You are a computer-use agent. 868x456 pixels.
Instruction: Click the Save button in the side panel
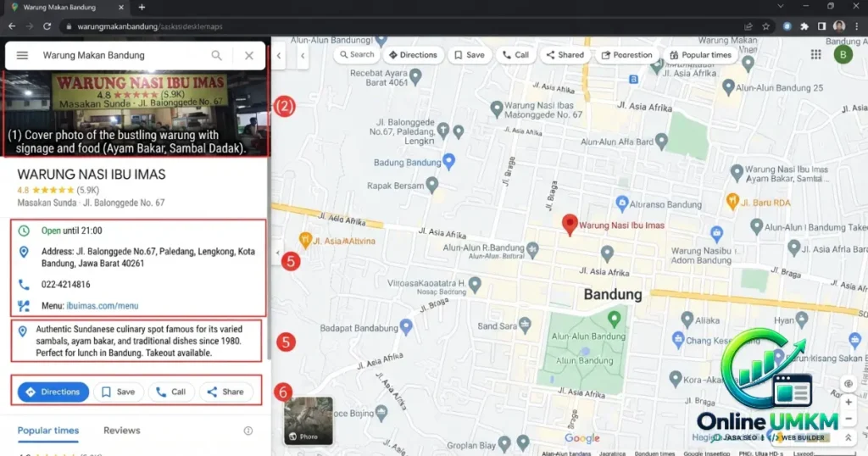[119, 392]
